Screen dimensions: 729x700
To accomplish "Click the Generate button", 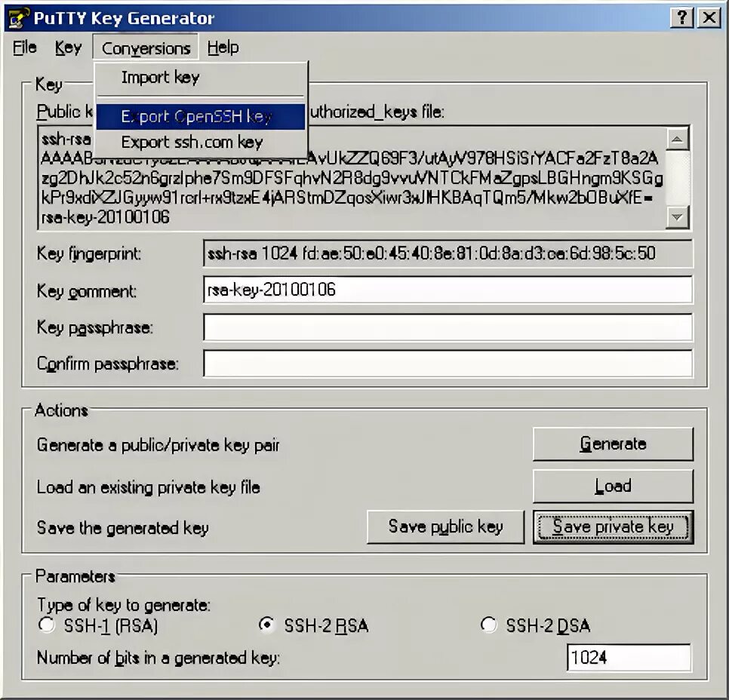I will (614, 444).
